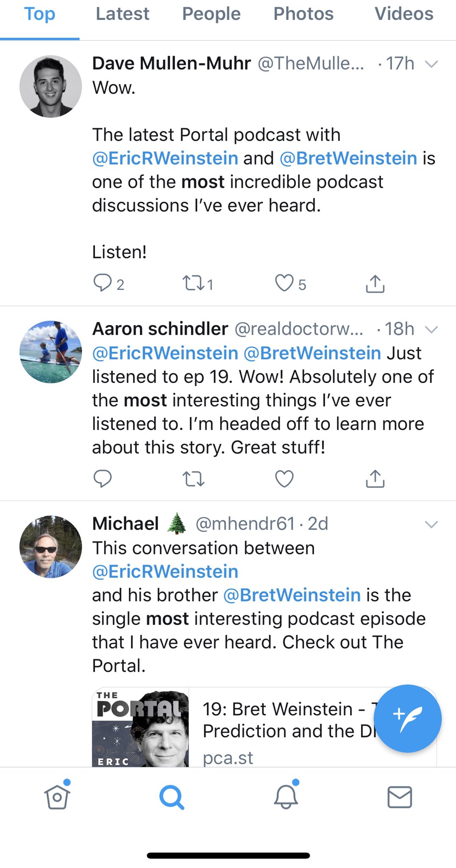
Task: Open direct messages envelope
Action: pyautogui.click(x=400, y=797)
